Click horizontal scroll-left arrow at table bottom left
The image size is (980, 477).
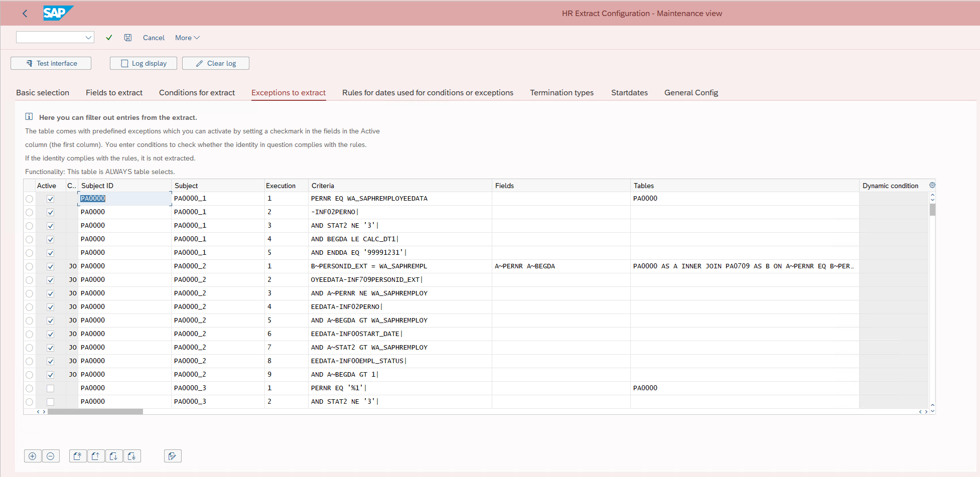click(38, 412)
